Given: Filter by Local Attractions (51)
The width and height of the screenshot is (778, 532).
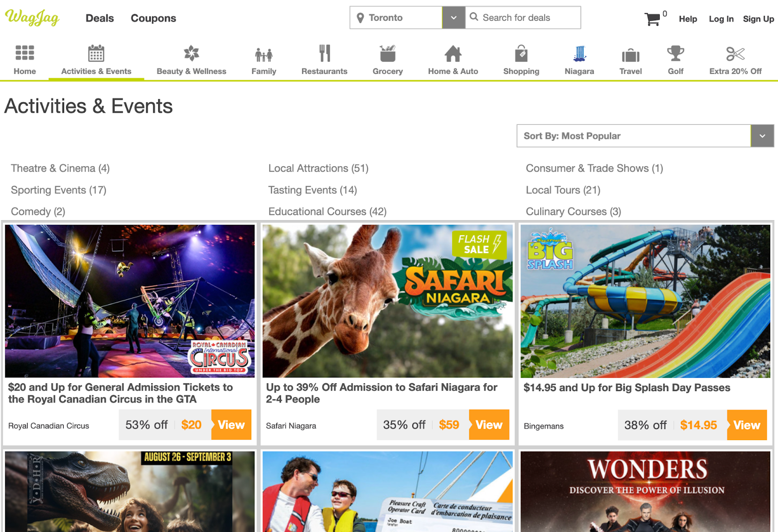Looking at the screenshot, I should 318,168.
